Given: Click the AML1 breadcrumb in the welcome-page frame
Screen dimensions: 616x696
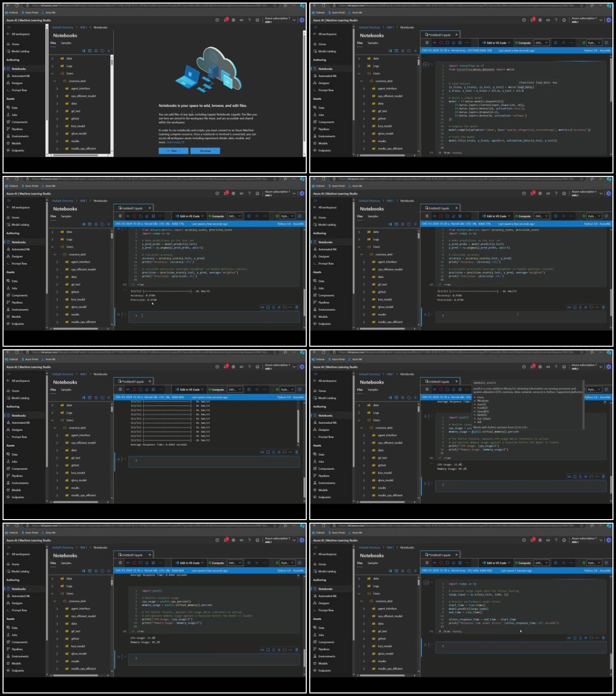Looking at the screenshot, I should click(x=83, y=27).
